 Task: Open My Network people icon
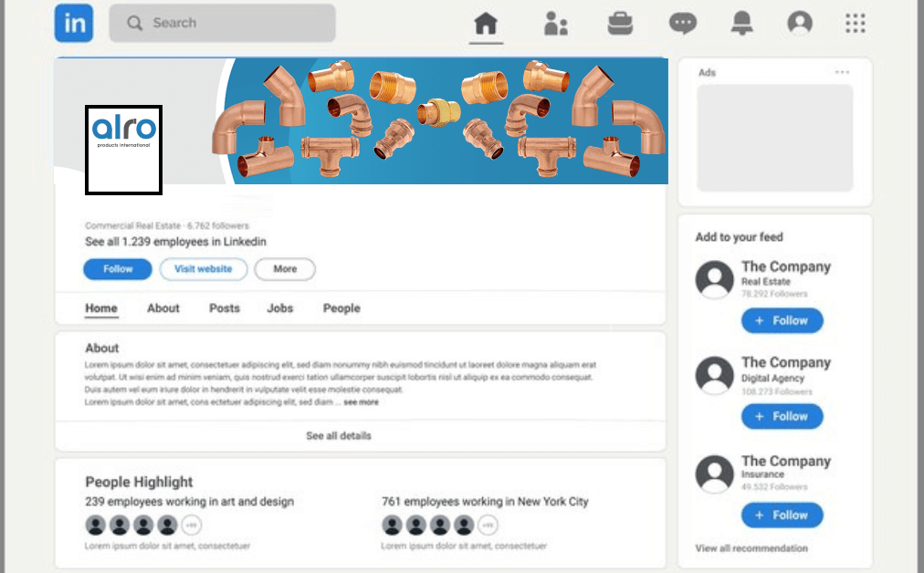coord(556,24)
